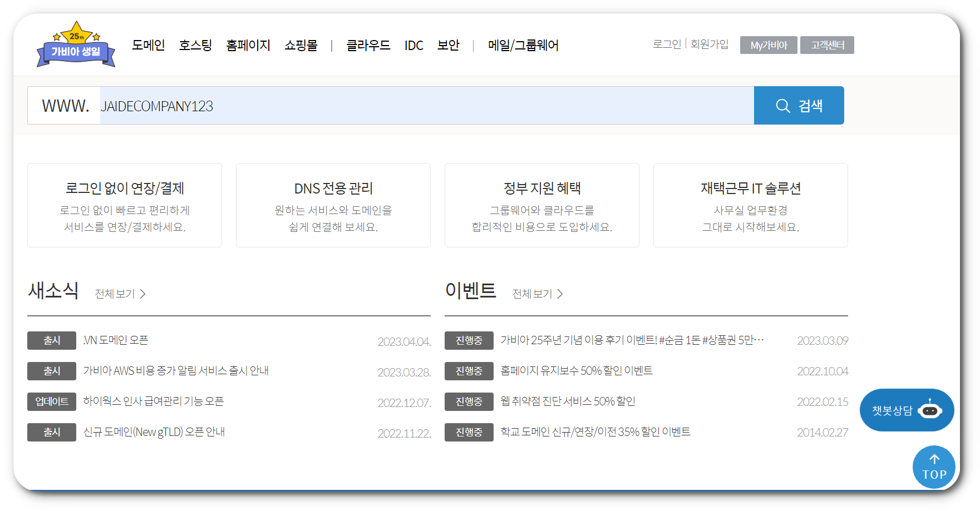The height and width of the screenshot is (511, 980).
Task: Open the 고객센터 customer center
Action: click(827, 45)
